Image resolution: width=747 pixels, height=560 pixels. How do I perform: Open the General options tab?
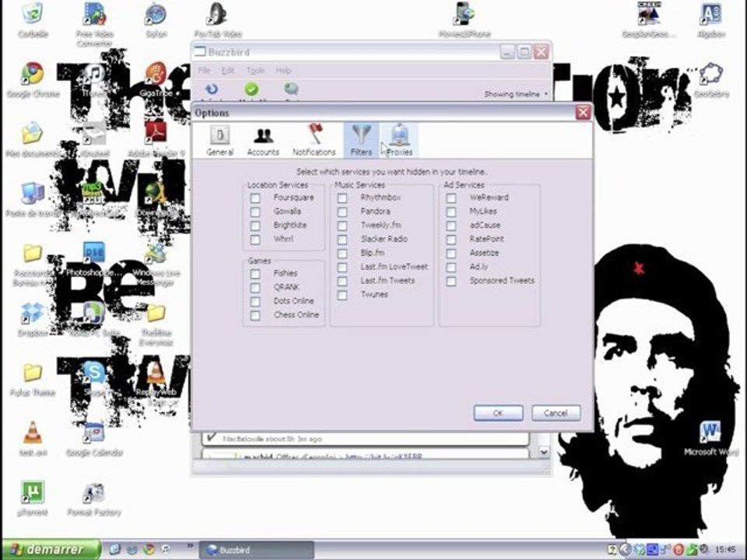[219, 141]
